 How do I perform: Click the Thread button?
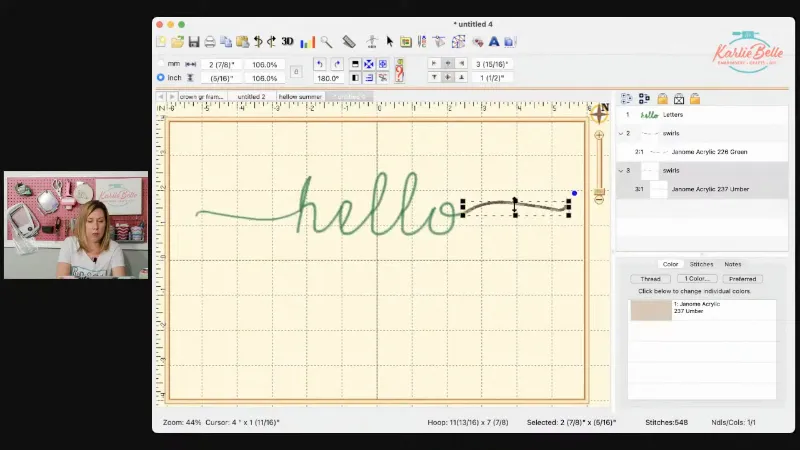coord(651,279)
